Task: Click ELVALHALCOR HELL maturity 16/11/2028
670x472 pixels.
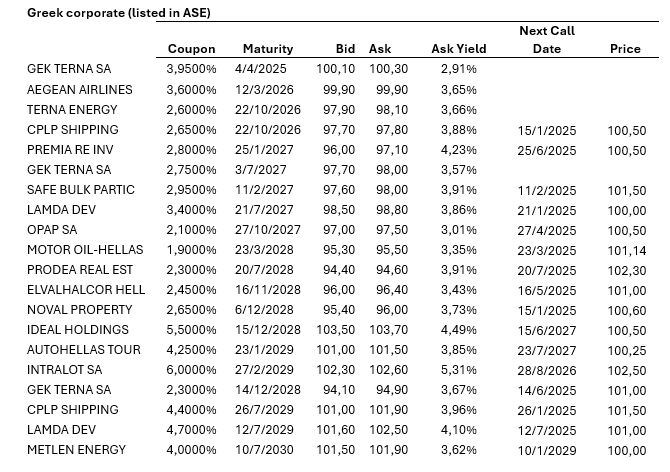Action: point(268,289)
